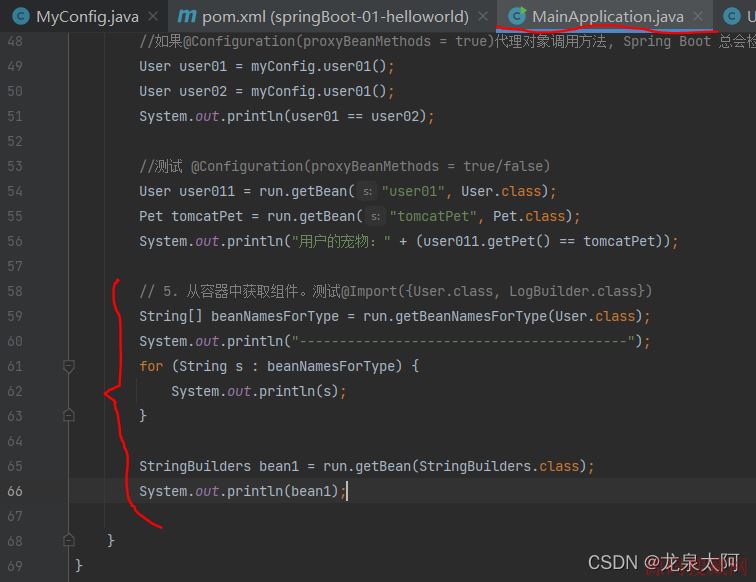The height and width of the screenshot is (582, 756).
Task: Open the partially visible tab after MainApplication.java
Action: point(739,17)
